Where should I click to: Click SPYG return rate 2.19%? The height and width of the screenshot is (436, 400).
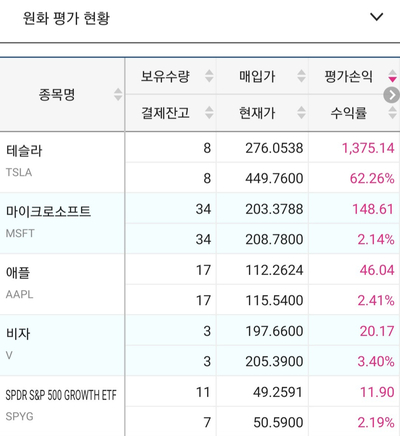(376, 422)
